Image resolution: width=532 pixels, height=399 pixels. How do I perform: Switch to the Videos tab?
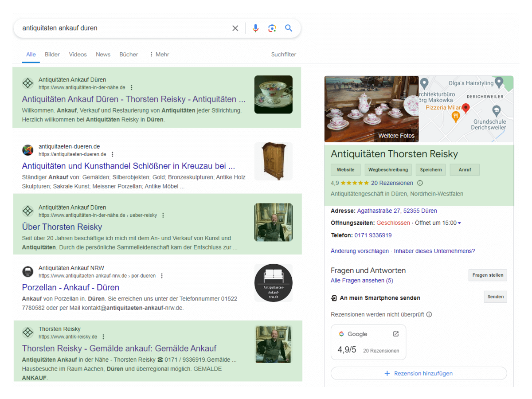78,55
